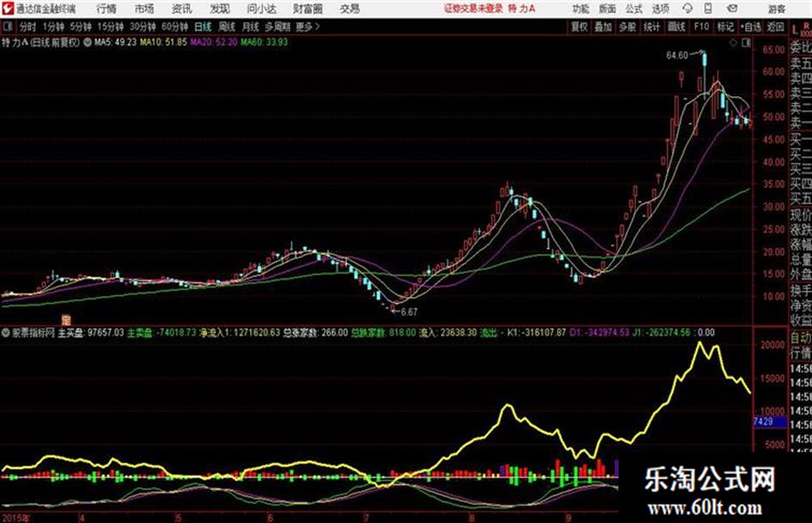Viewport: 812px width, 523px height.
Task: Switch to 周线 weekly period tab
Action: [x=227, y=27]
